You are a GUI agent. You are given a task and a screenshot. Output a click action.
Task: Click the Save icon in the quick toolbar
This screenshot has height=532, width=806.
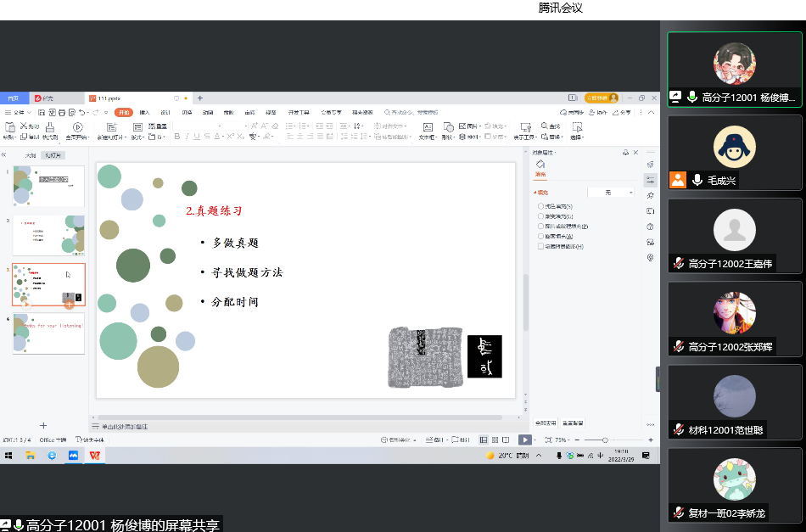coord(40,112)
